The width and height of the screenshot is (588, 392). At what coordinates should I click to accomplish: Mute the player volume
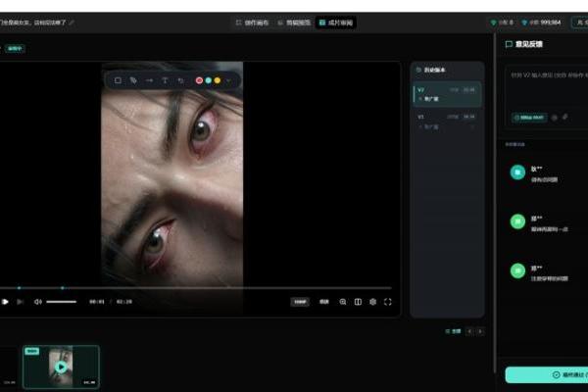38,302
